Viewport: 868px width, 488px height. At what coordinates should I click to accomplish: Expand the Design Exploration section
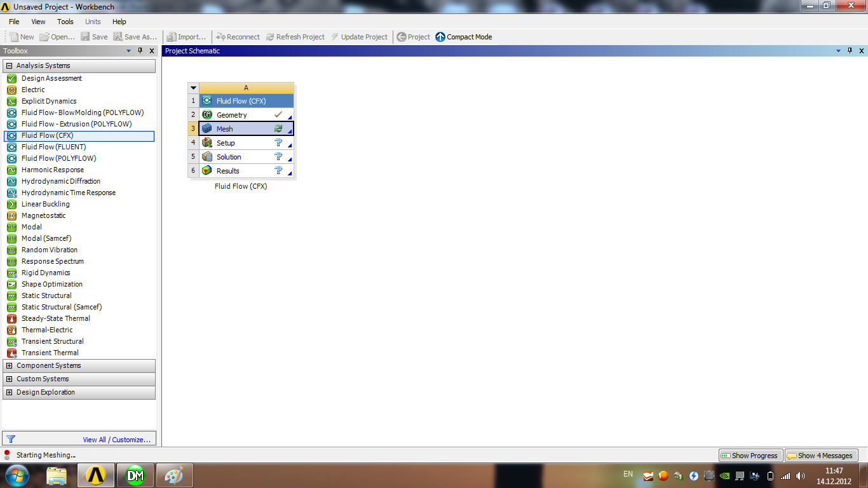10,392
